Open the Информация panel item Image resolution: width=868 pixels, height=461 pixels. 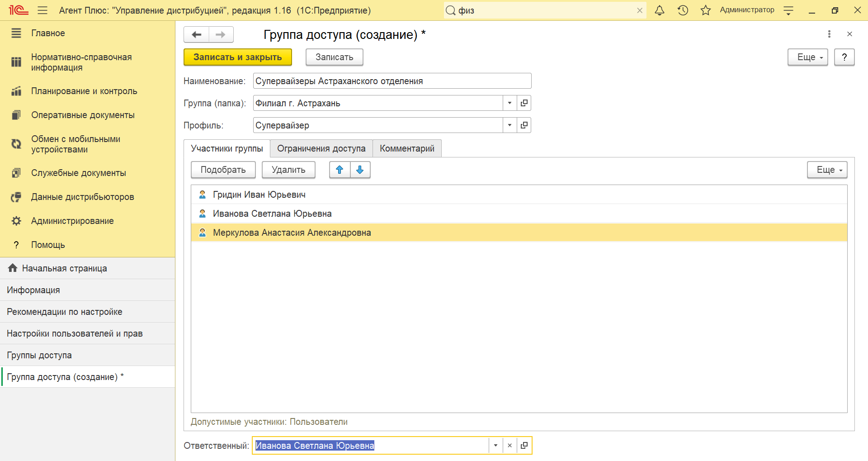pyautogui.click(x=88, y=290)
